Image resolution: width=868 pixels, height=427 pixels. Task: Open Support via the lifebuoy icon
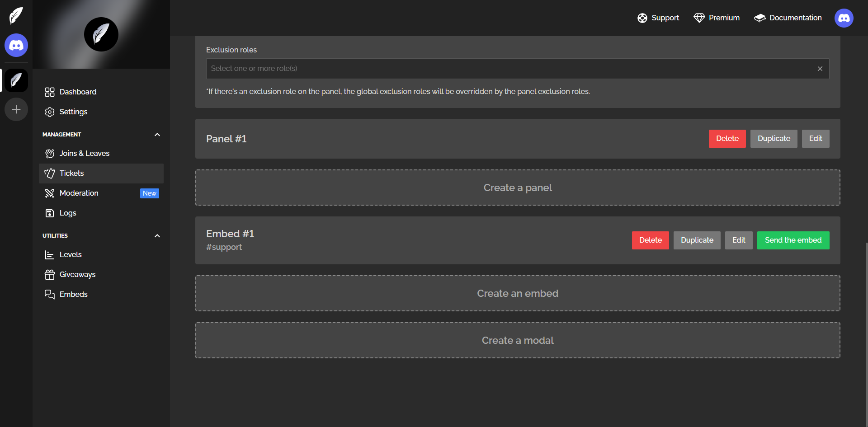tap(642, 18)
